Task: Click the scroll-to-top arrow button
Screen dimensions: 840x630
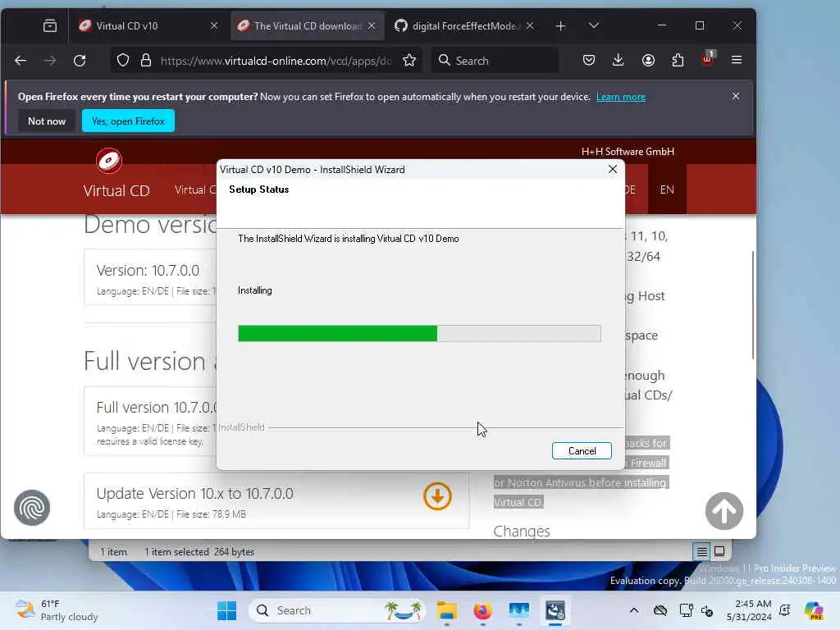Action: (x=724, y=510)
